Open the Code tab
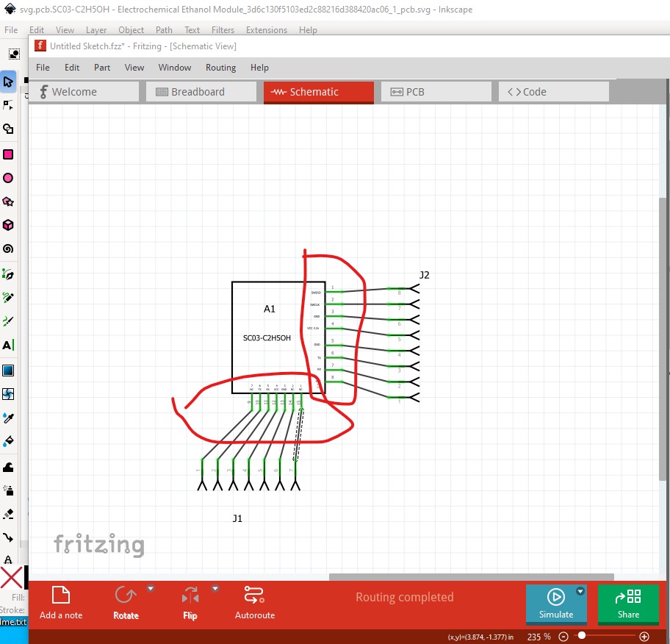670x644 pixels. coord(554,92)
